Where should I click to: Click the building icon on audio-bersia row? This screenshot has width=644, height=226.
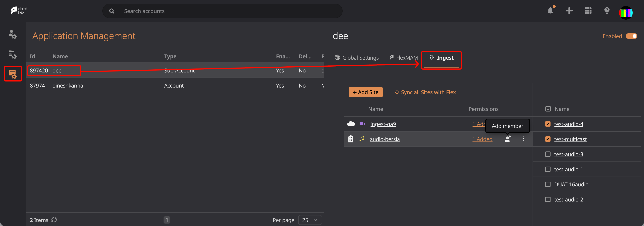click(x=351, y=139)
